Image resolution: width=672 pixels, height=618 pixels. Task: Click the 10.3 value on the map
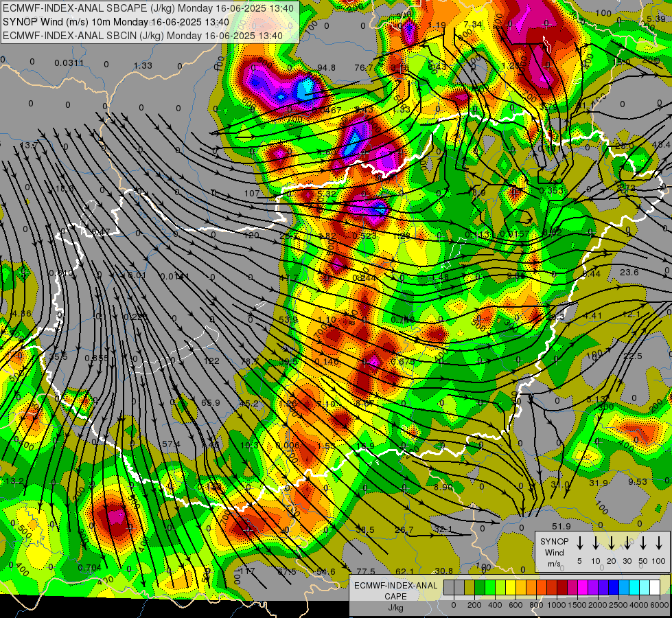pos(249,446)
